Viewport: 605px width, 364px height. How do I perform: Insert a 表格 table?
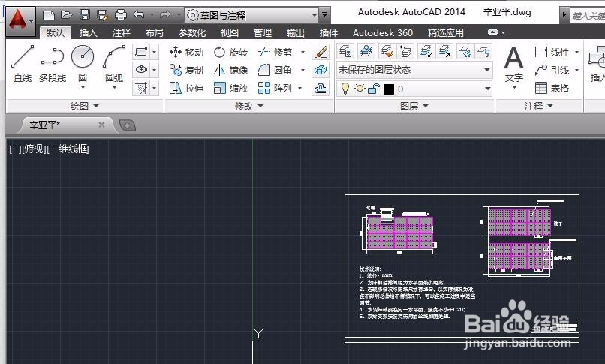(552, 89)
